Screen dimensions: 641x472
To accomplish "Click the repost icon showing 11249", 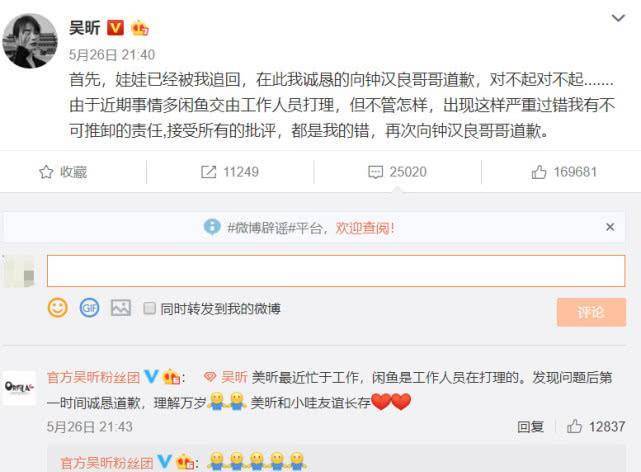I will (x=208, y=172).
